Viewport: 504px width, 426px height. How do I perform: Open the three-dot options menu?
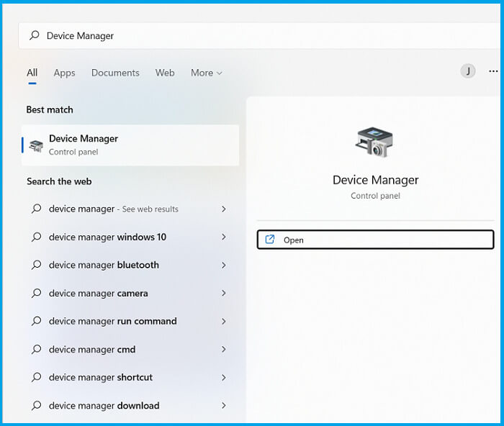pos(493,71)
